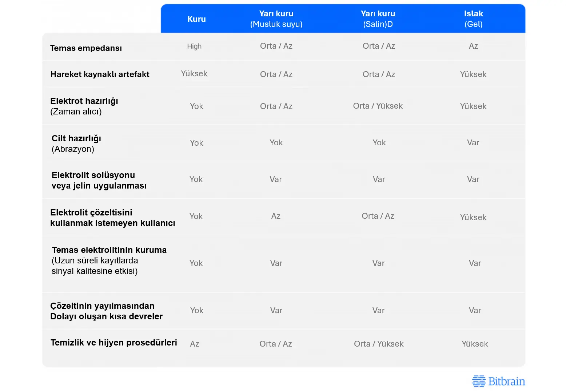The height and width of the screenshot is (392, 566).
Task: Click the Temas empedansı row label
Action: pyautogui.click(x=86, y=48)
